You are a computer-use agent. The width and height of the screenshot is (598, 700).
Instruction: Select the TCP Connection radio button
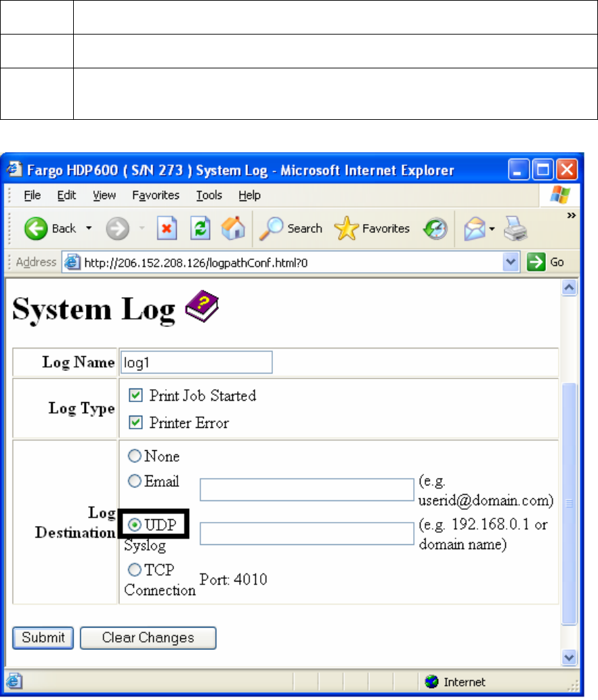pos(134,569)
